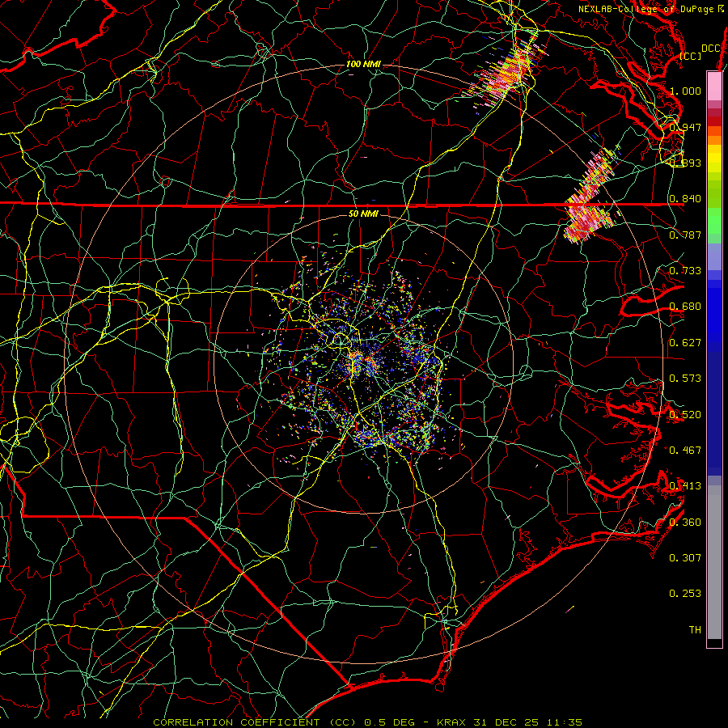
Task: Select the 0.947 color scale value
Action: [x=685, y=127]
